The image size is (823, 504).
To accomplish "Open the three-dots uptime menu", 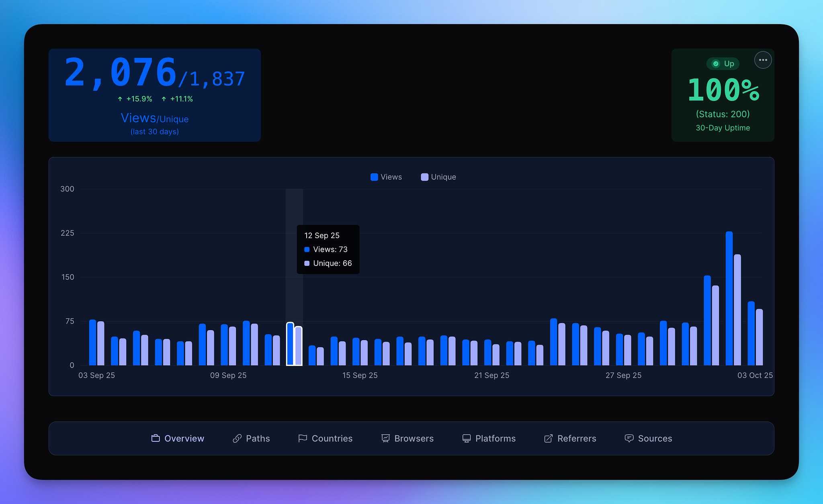I will 763,60.
